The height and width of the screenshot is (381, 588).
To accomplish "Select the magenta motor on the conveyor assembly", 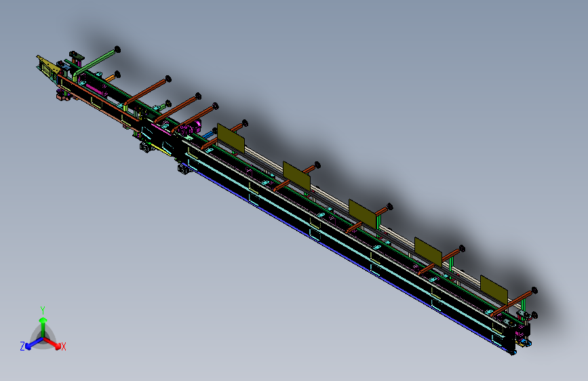I will [x=191, y=127].
